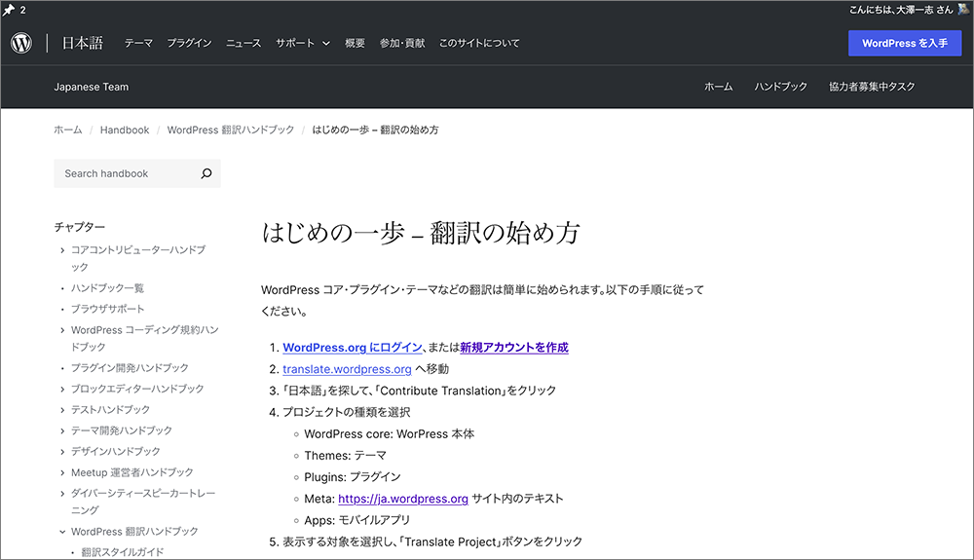
Task: Click the current breadcrumb はじめの一歩 – 翻訳の始め方
Action: pyautogui.click(x=375, y=130)
